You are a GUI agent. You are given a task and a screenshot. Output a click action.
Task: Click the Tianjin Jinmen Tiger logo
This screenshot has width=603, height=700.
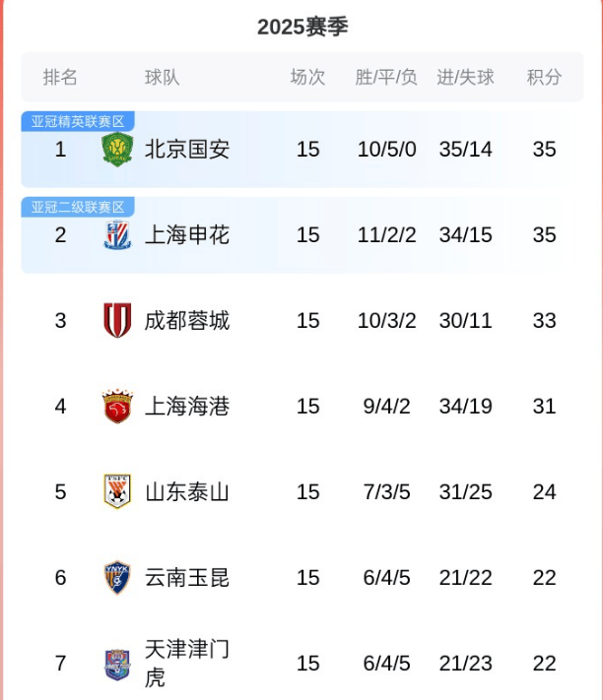click(x=117, y=664)
